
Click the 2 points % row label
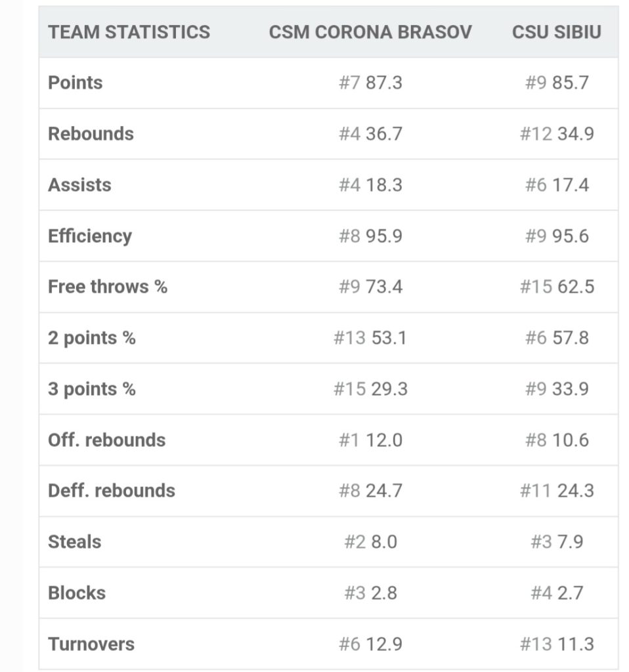click(92, 338)
